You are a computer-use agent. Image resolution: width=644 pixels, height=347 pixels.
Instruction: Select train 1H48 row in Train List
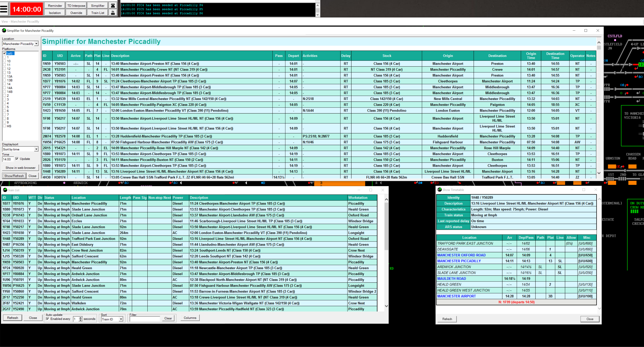point(189,239)
